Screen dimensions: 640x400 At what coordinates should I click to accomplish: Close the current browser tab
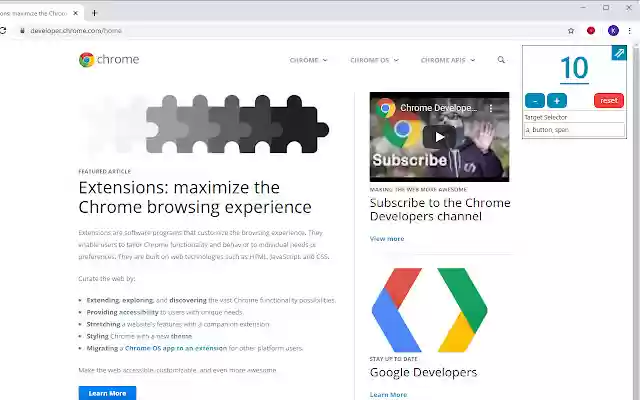pyautogui.click(x=76, y=13)
